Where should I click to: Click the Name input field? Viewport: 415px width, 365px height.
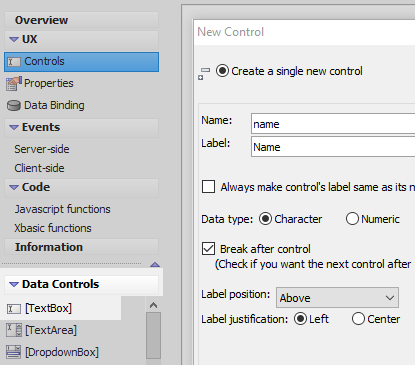click(x=333, y=124)
